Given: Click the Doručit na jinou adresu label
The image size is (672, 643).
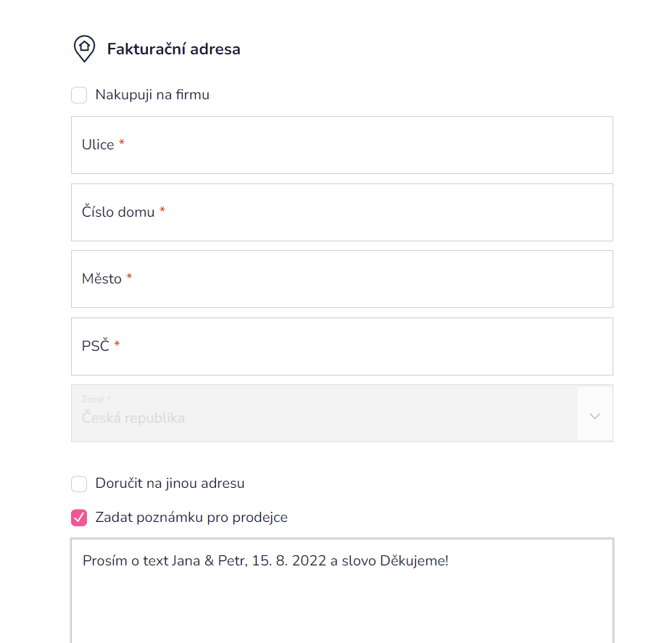Looking at the screenshot, I should (170, 483).
